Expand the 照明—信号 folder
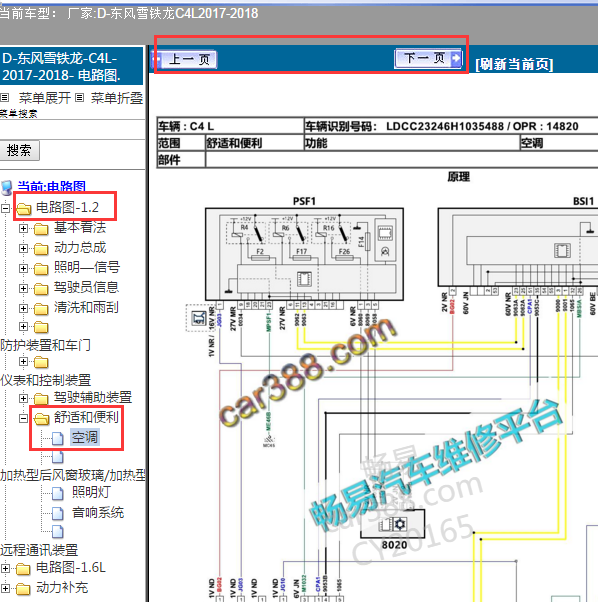Screen dimensions: 598x602 coord(23,268)
